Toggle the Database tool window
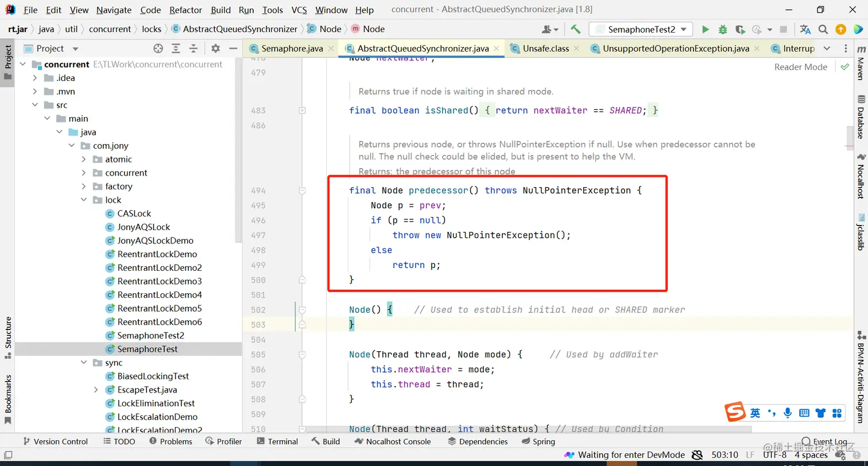 tap(861, 117)
